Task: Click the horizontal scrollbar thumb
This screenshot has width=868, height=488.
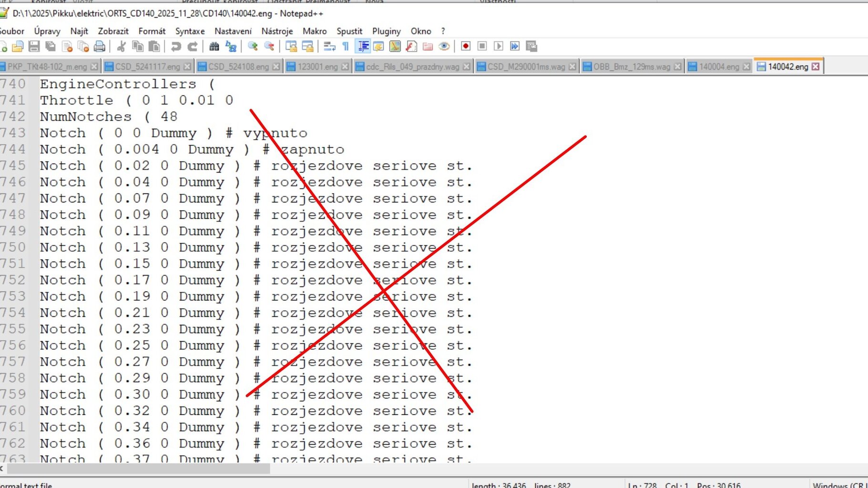Action: coord(138,469)
